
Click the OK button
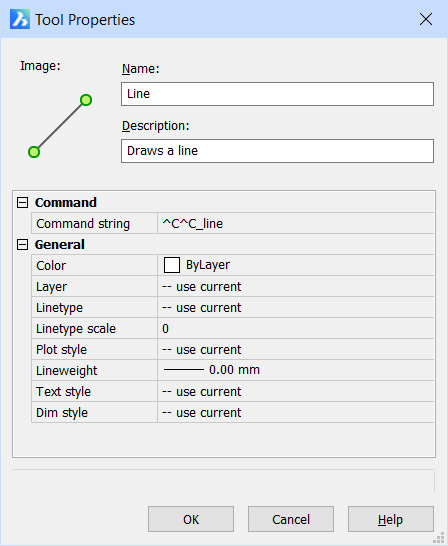click(x=191, y=519)
